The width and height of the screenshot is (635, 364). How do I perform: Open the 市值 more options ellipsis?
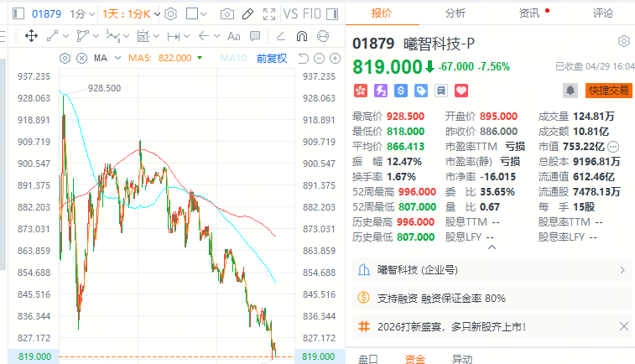[x=613, y=147]
